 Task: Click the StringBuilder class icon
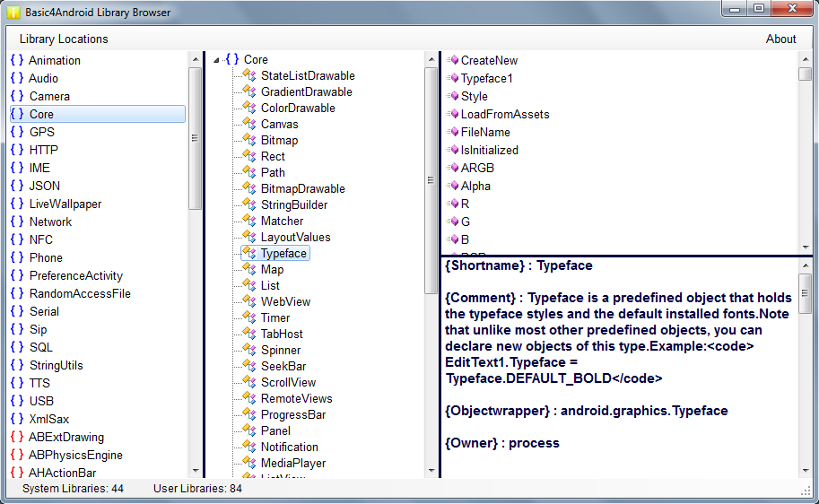click(249, 204)
